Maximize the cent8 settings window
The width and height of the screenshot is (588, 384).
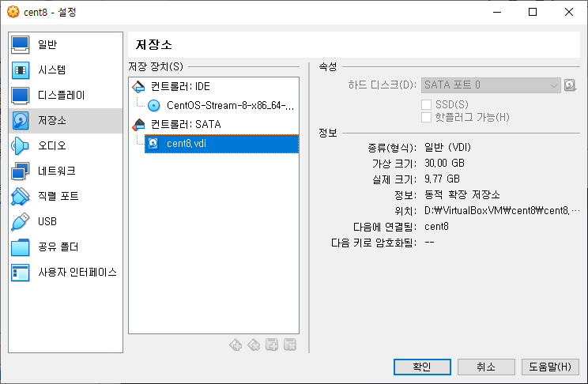[x=533, y=12]
